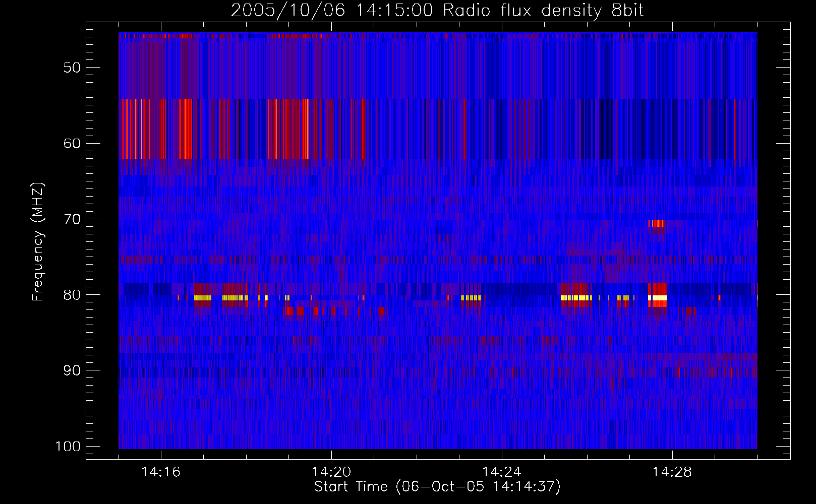This screenshot has width=816, height=504.
Task: Click the 60 MHz frequency tick label
Action: tap(72, 143)
